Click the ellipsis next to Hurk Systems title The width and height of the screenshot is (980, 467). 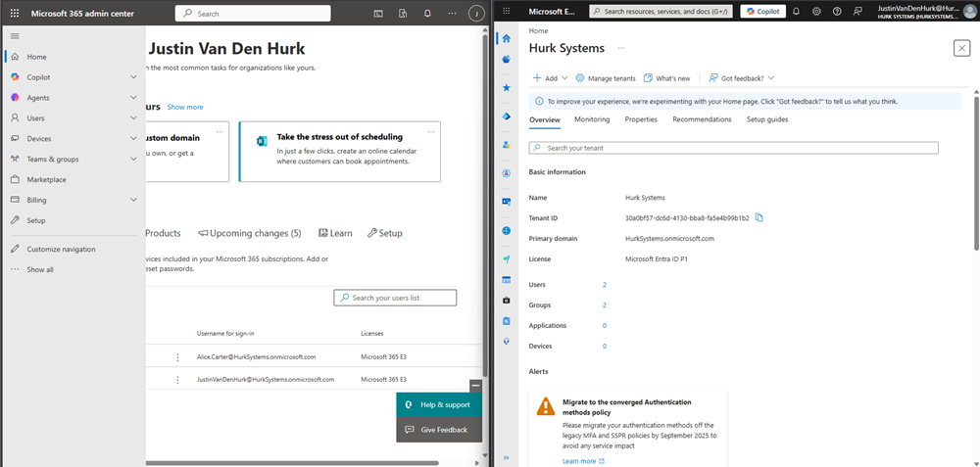pyautogui.click(x=620, y=48)
